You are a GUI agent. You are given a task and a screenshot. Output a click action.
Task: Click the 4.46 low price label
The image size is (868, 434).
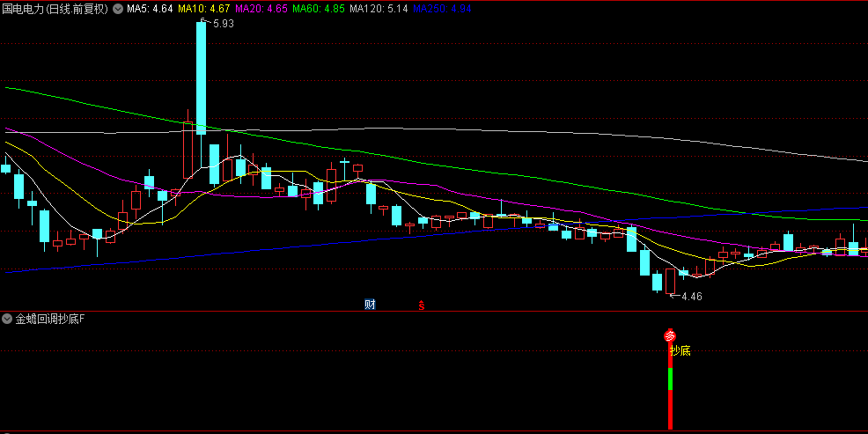pos(691,296)
